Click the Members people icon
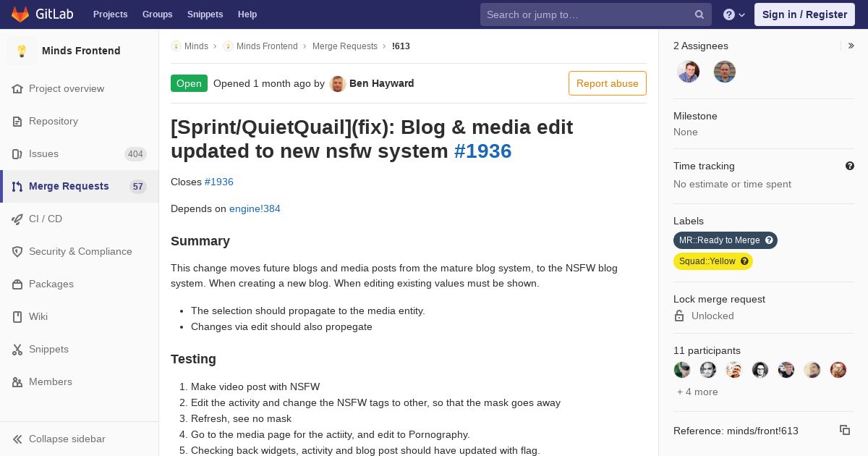This screenshot has width=868, height=456. [17, 381]
